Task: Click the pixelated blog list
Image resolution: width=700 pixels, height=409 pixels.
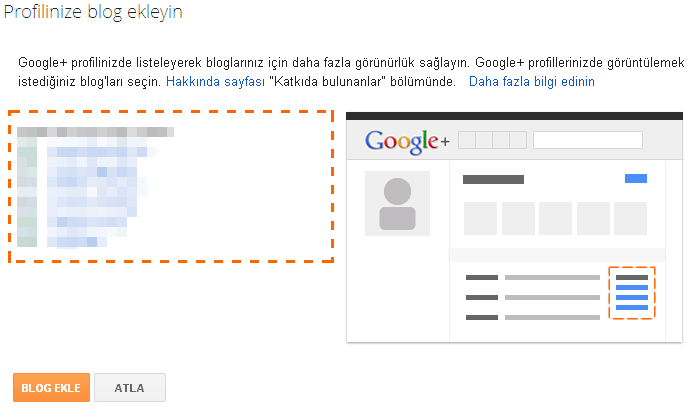Action: (96, 187)
